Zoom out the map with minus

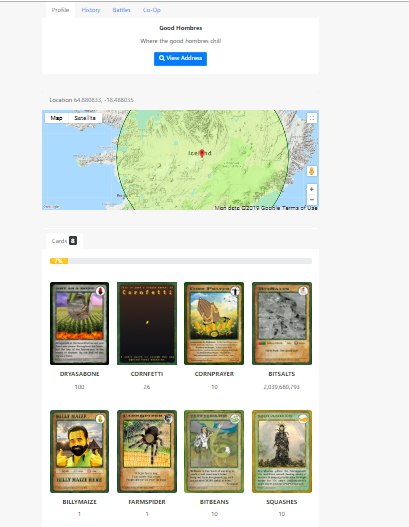tap(312, 199)
